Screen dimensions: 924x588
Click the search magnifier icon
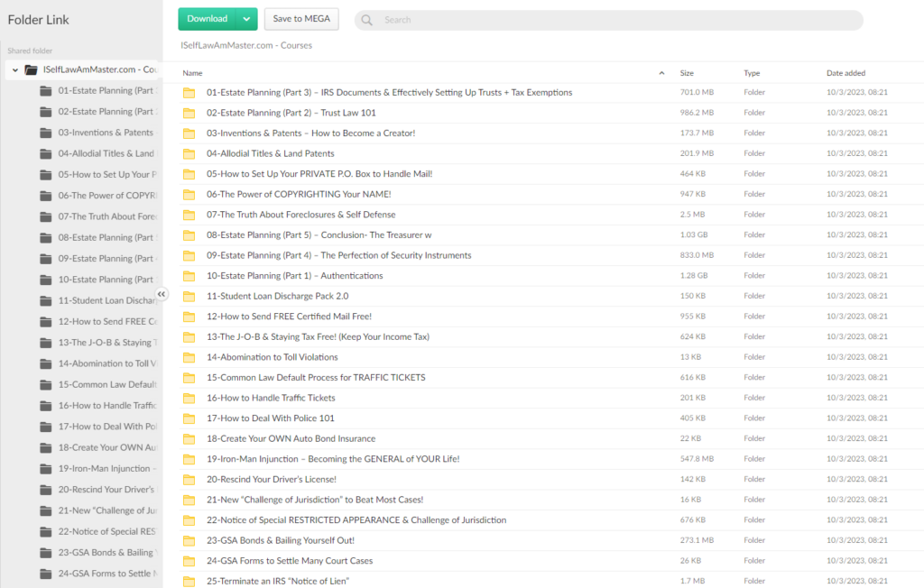(367, 20)
